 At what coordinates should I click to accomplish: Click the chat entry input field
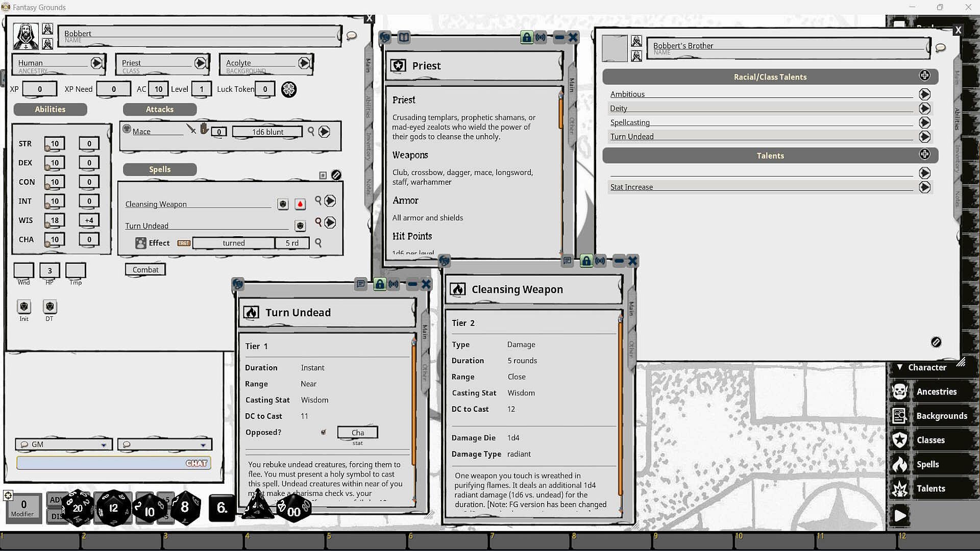click(102, 463)
